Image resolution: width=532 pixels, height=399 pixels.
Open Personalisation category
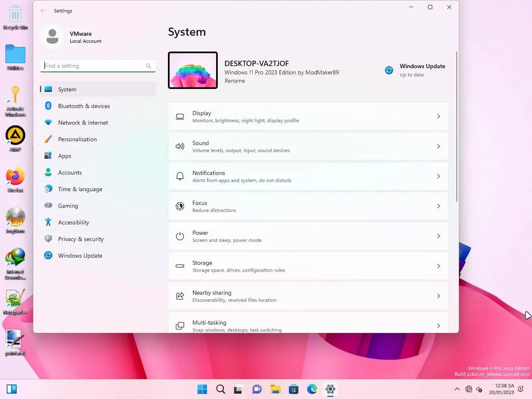98,139
